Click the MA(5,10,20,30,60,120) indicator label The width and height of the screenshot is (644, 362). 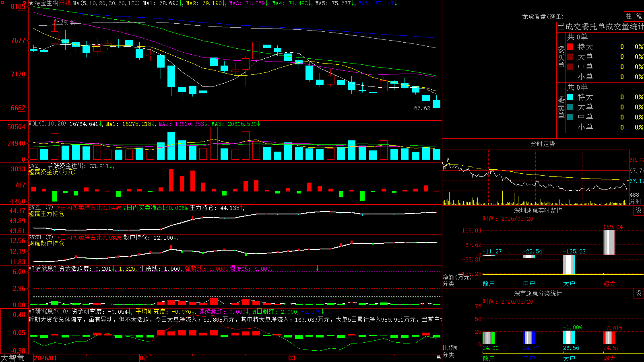(106, 3)
